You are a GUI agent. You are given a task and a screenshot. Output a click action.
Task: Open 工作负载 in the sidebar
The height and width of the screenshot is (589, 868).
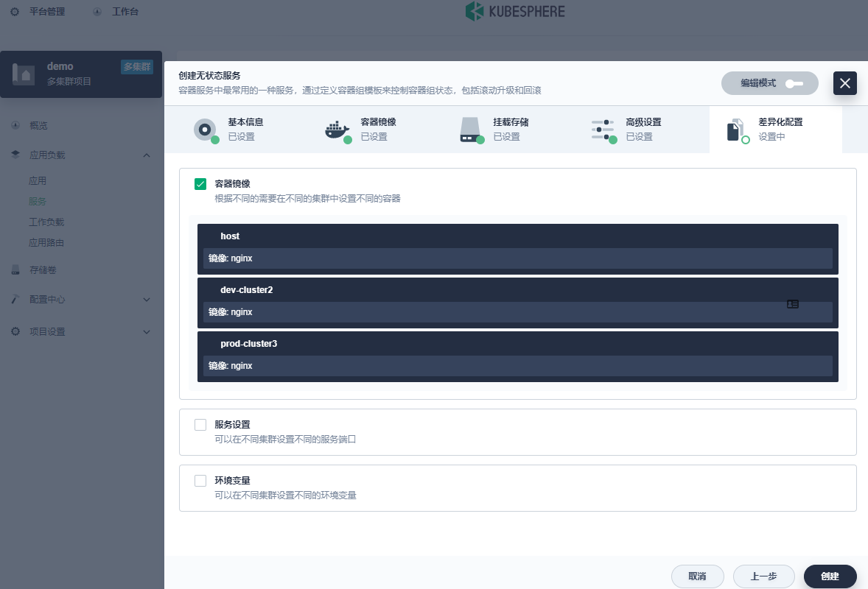[x=46, y=222]
